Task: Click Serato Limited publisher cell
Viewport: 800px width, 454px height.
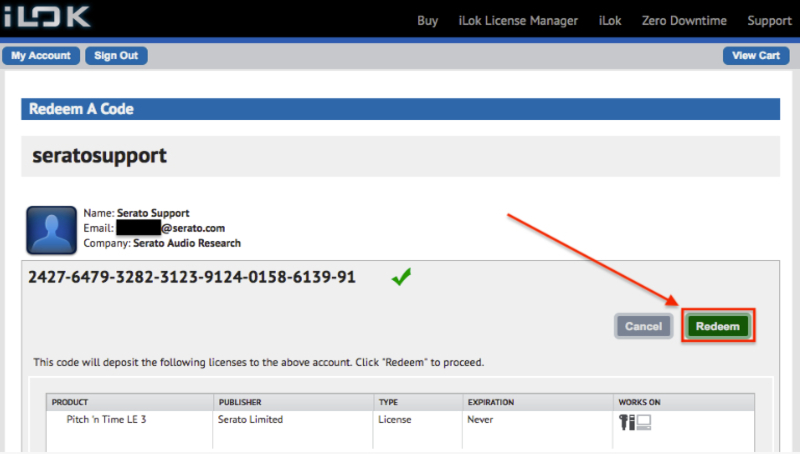Action: pyautogui.click(x=251, y=419)
